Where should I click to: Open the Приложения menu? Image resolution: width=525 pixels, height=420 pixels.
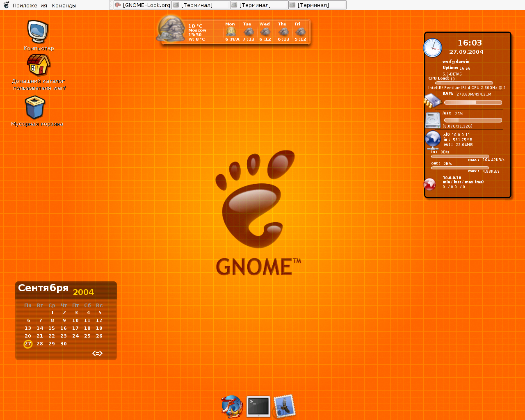pos(30,5)
